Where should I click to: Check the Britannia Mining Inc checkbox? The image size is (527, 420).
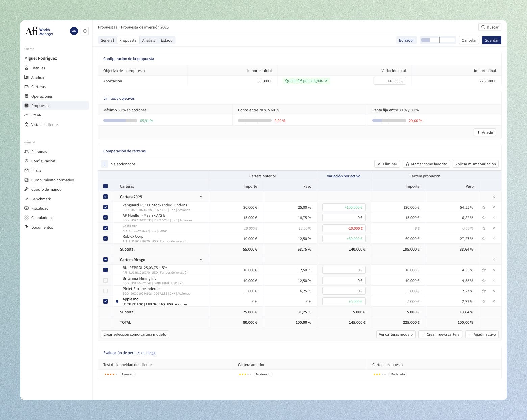coord(105,280)
